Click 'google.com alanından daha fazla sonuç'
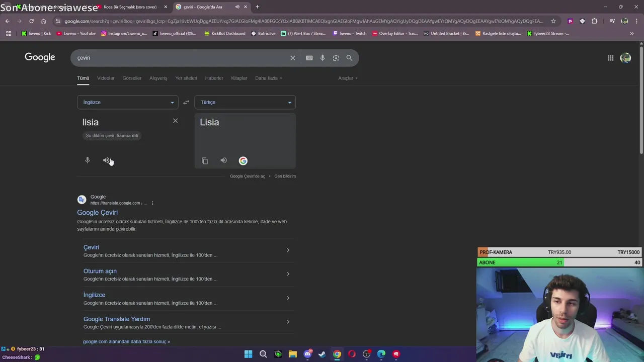 pyautogui.click(x=126, y=341)
